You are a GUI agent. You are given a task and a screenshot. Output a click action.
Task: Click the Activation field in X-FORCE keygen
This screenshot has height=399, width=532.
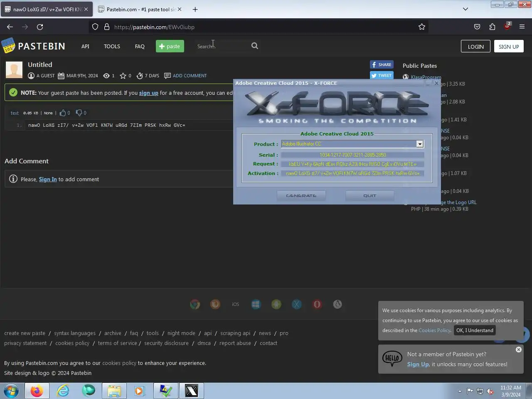(352, 173)
